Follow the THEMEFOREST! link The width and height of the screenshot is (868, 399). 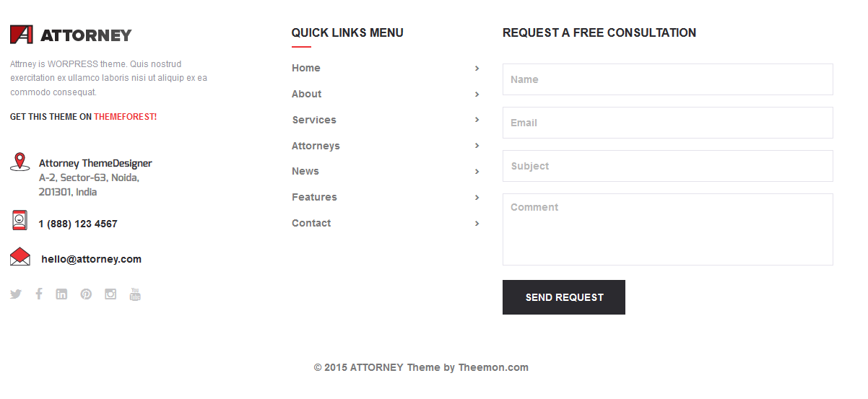pos(125,117)
